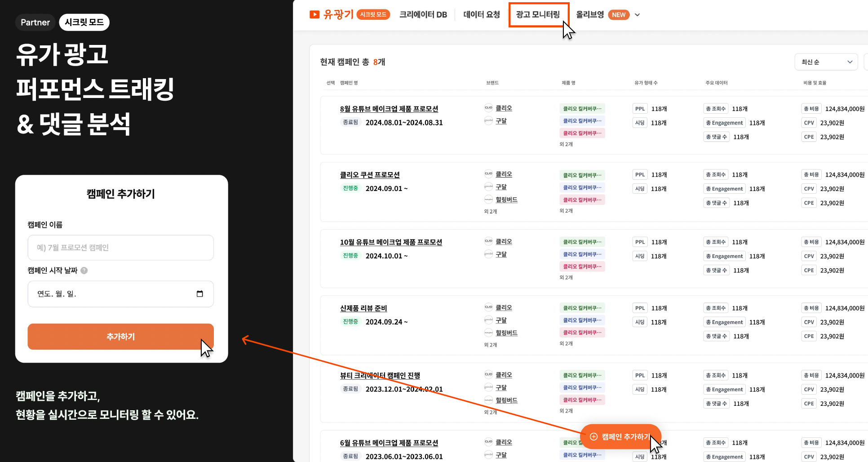
Task: Click the 힐링버드 brand icon under 클리오 쿠션 프로모션
Action: click(488, 200)
